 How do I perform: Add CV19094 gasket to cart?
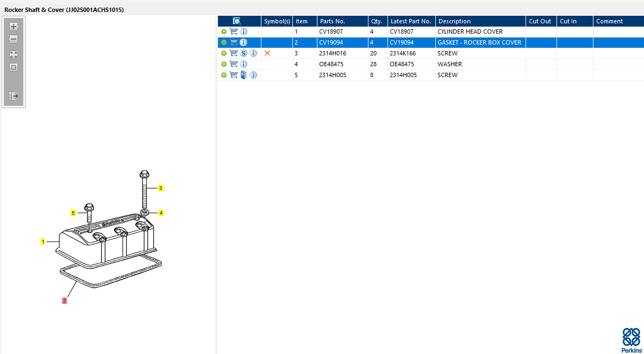pyautogui.click(x=234, y=42)
